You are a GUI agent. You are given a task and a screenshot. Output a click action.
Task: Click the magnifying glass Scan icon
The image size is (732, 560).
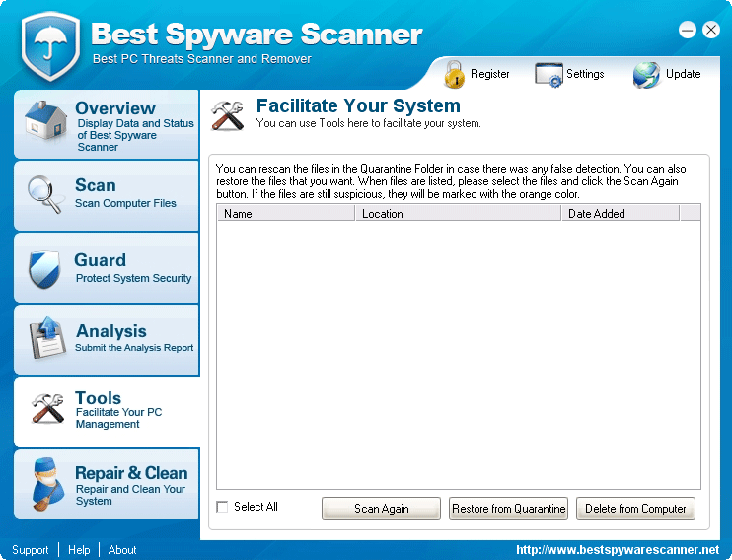[44, 194]
